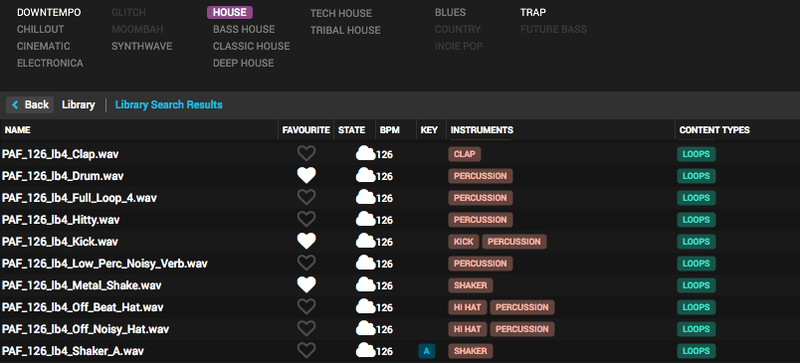Mark PAF_126_lb4_Off_Beat_Hat.wav heart as favourite
800x363 pixels.
click(306, 307)
